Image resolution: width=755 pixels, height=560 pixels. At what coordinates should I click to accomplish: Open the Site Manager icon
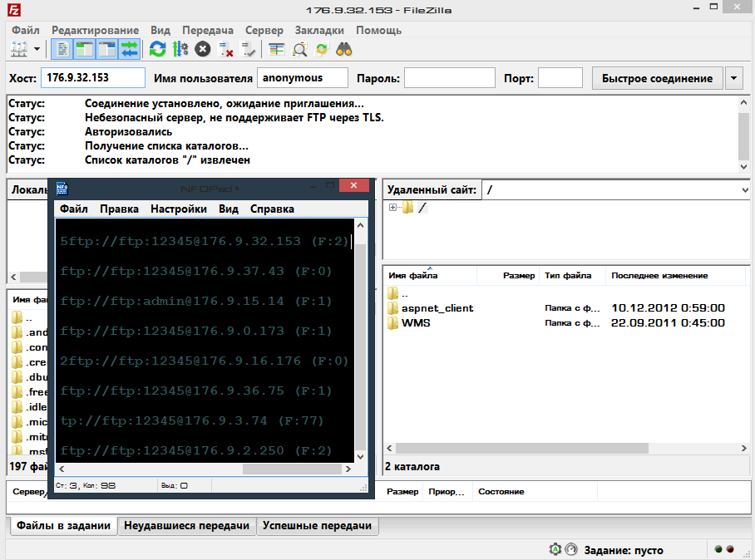(x=18, y=49)
